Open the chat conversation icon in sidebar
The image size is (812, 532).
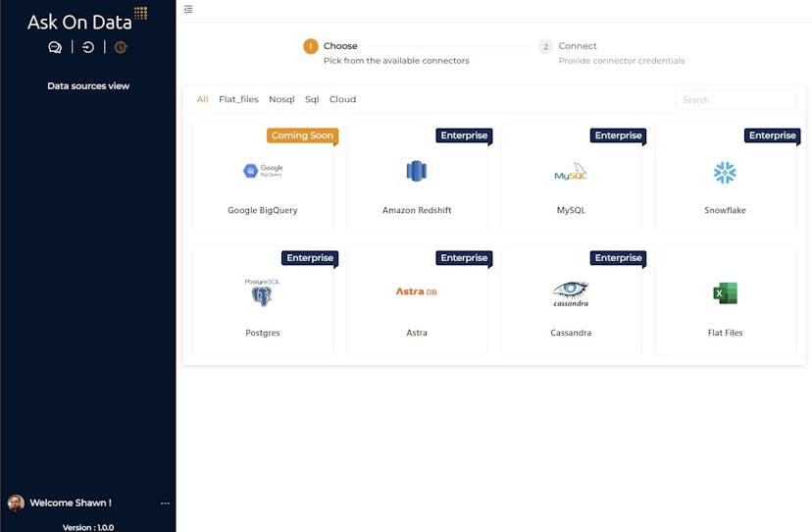(55, 48)
